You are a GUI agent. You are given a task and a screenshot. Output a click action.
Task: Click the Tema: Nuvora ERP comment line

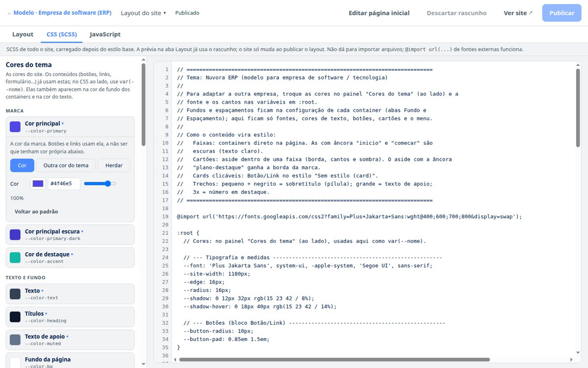(x=282, y=78)
